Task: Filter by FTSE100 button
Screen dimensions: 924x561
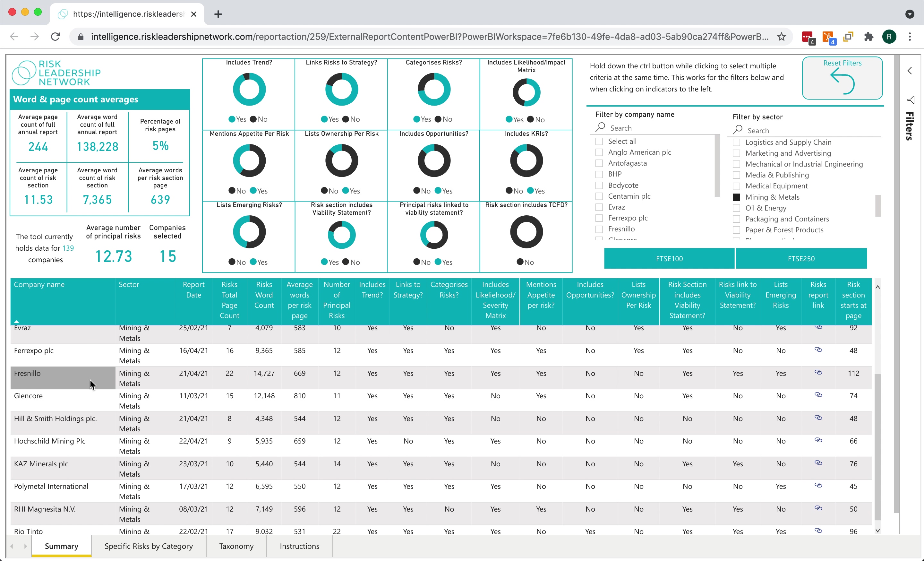Action: click(669, 259)
